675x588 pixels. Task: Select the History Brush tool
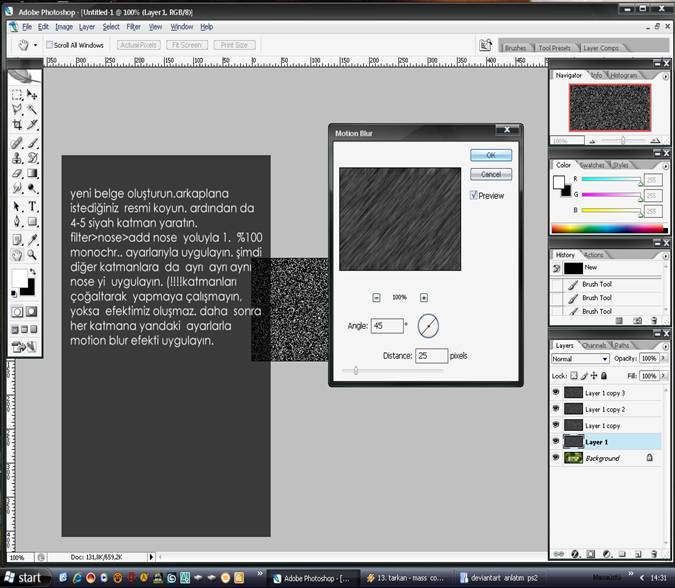click(x=32, y=158)
